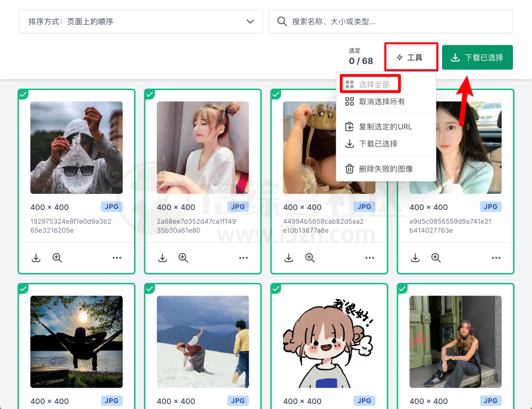Open more options for image e9d5c0856559d9a741e21
The width and height of the screenshot is (532, 409).
pyautogui.click(x=497, y=258)
